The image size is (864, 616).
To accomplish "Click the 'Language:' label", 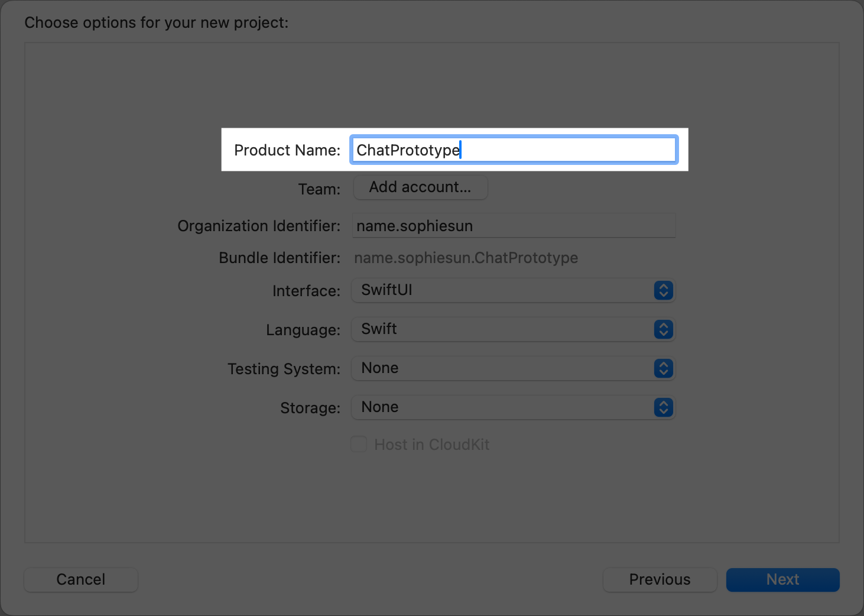I will point(303,330).
